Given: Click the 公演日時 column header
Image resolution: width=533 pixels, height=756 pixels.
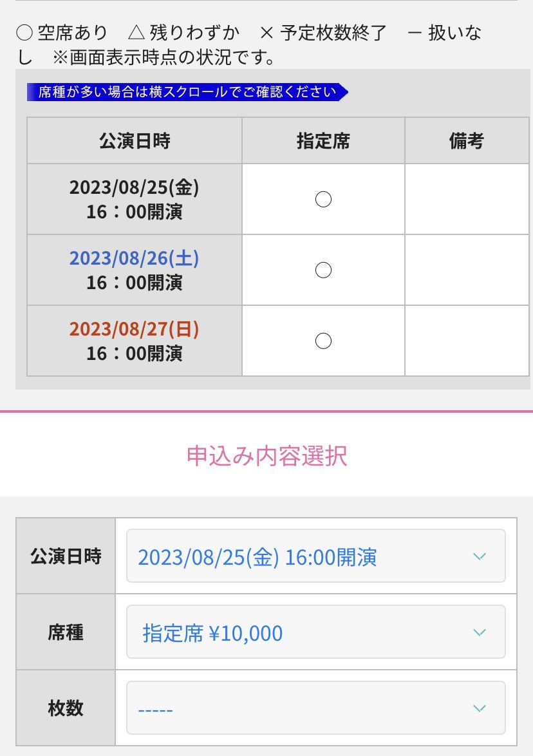Looking at the screenshot, I should (135, 141).
